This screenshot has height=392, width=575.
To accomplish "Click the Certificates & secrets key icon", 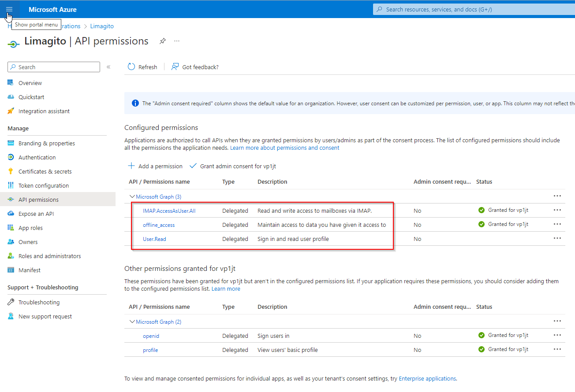I will point(11,171).
